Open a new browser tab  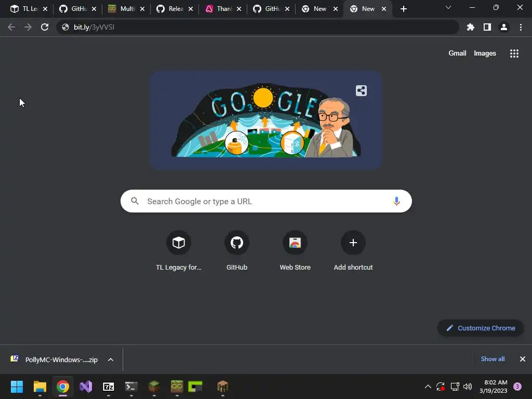(x=403, y=9)
